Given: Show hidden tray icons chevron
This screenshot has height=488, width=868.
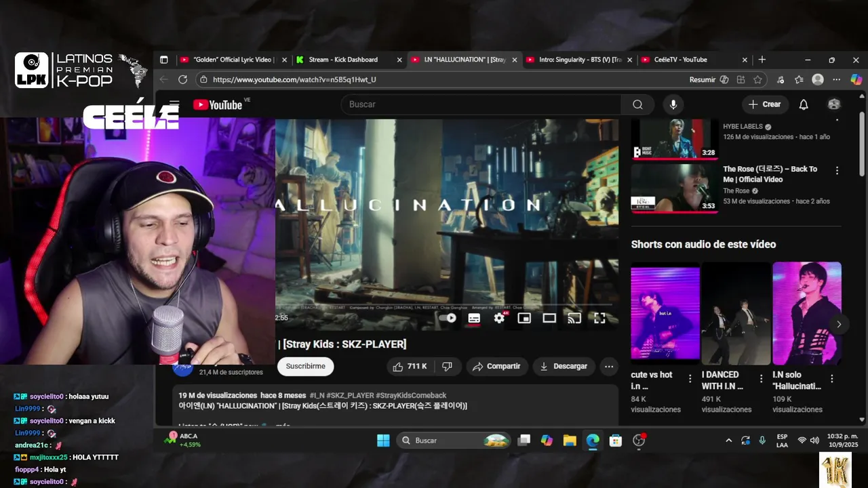Looking at the screenshot, I should pos(729,441).
